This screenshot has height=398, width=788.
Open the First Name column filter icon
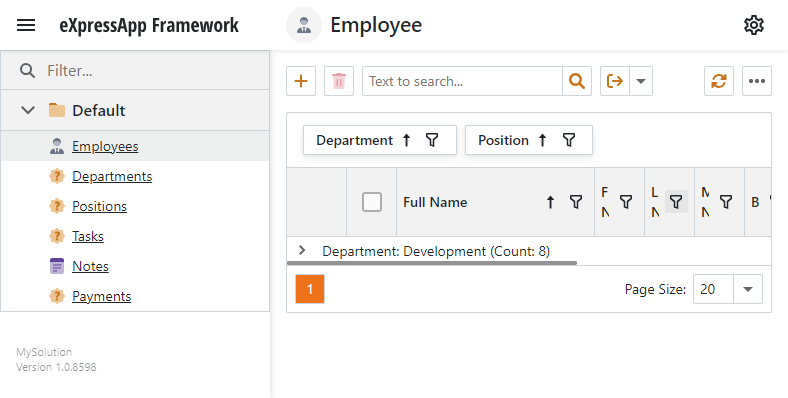[626, 202]
